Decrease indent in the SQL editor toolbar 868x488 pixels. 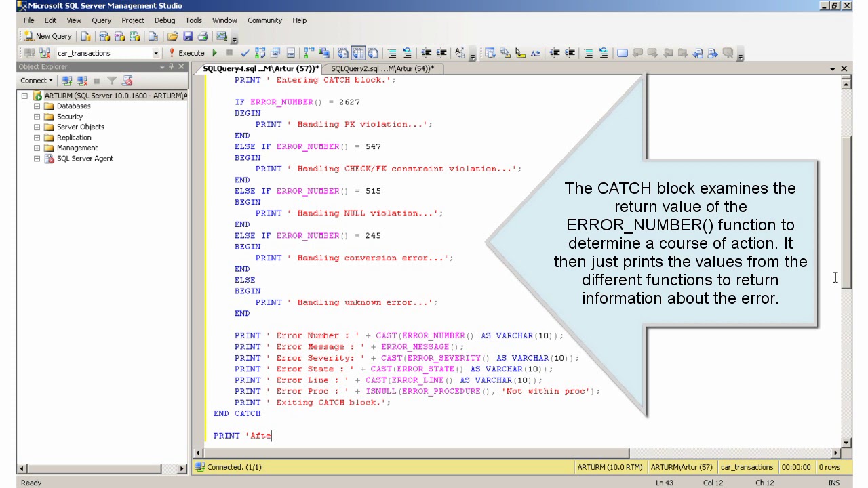pos(426,53)
